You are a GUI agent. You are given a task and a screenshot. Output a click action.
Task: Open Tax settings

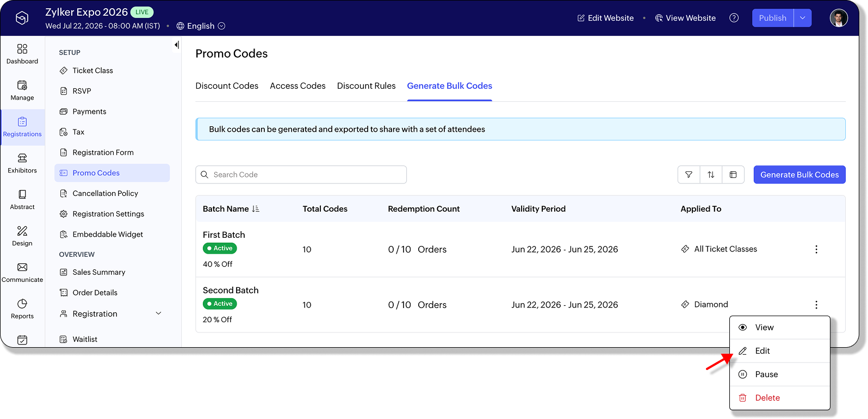coord(112,132)
